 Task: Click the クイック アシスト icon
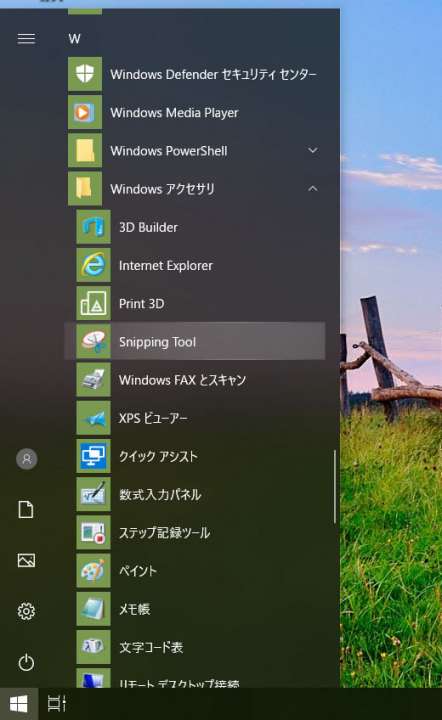pyautogui.click(x=94, y=456)
